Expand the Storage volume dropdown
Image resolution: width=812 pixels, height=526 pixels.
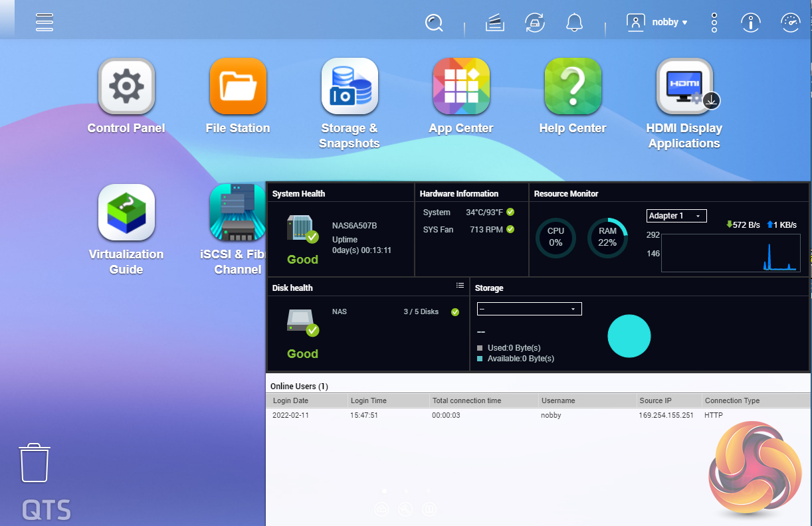point(529,309)
